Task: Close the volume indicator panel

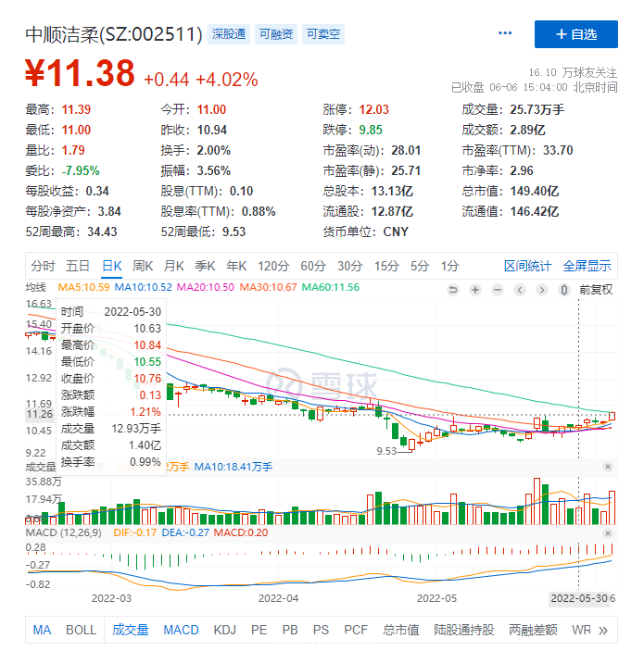Action: (608, 467)
